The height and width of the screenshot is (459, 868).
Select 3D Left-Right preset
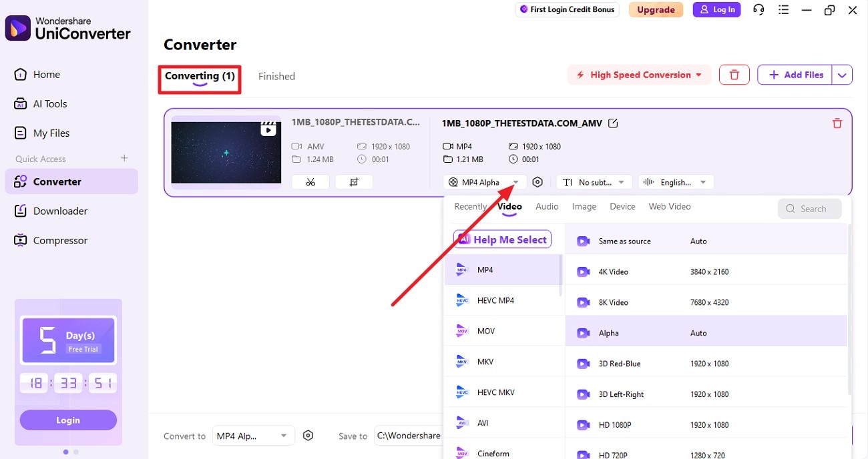coord(706,394)
